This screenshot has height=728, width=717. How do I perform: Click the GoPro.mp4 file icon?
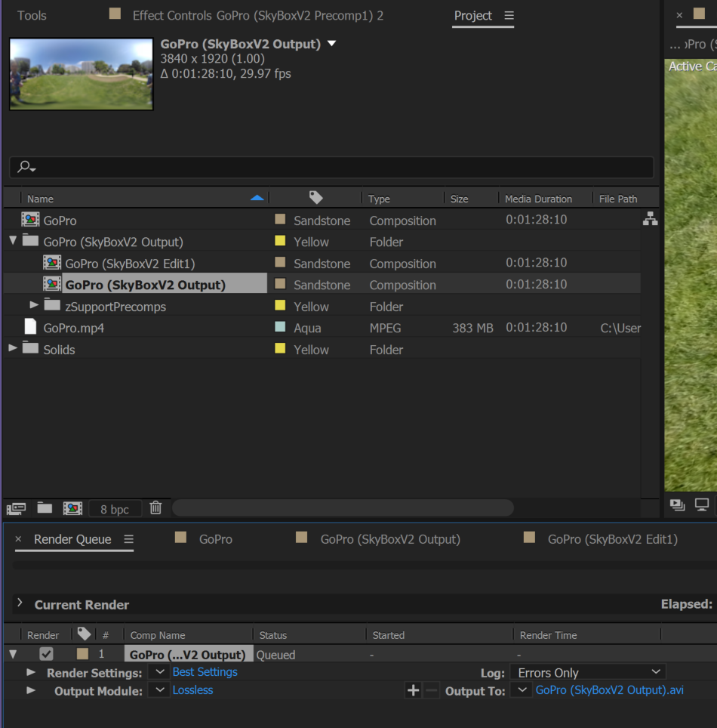[x=31, y=327]
